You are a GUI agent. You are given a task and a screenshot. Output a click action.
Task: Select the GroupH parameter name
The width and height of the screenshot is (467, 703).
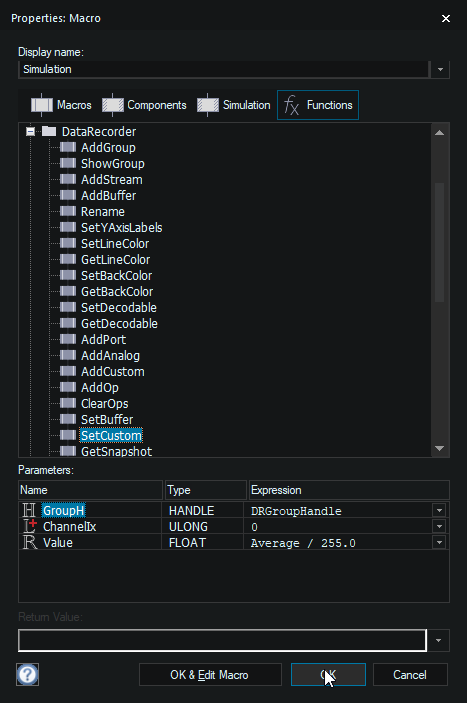click(63, 510)
